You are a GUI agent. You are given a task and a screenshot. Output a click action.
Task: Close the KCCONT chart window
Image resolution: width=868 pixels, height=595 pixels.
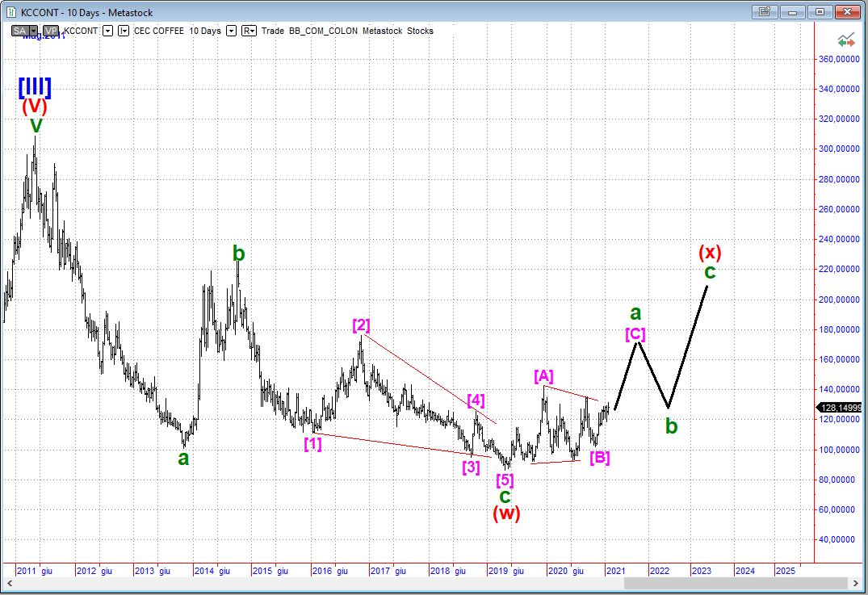click(848, 11)
